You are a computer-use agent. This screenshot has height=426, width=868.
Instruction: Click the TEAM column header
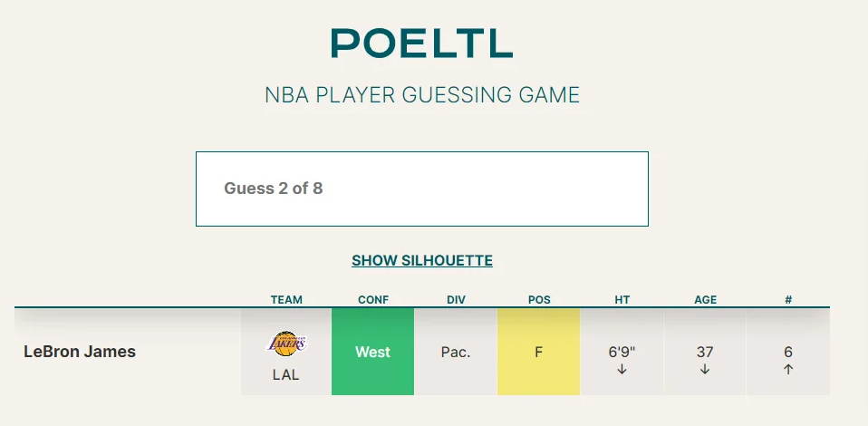coord(286,300)
